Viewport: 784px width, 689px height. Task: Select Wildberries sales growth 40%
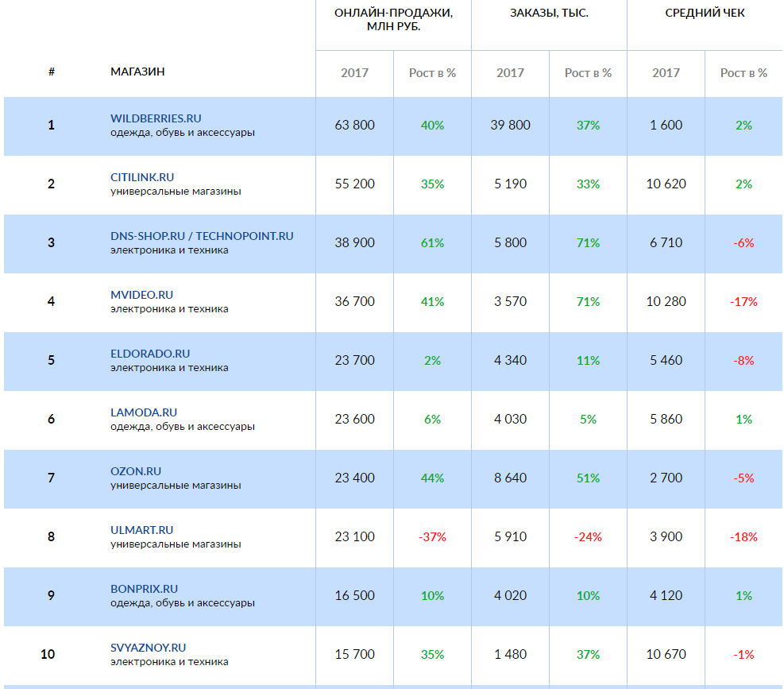[x=432, y=125]
